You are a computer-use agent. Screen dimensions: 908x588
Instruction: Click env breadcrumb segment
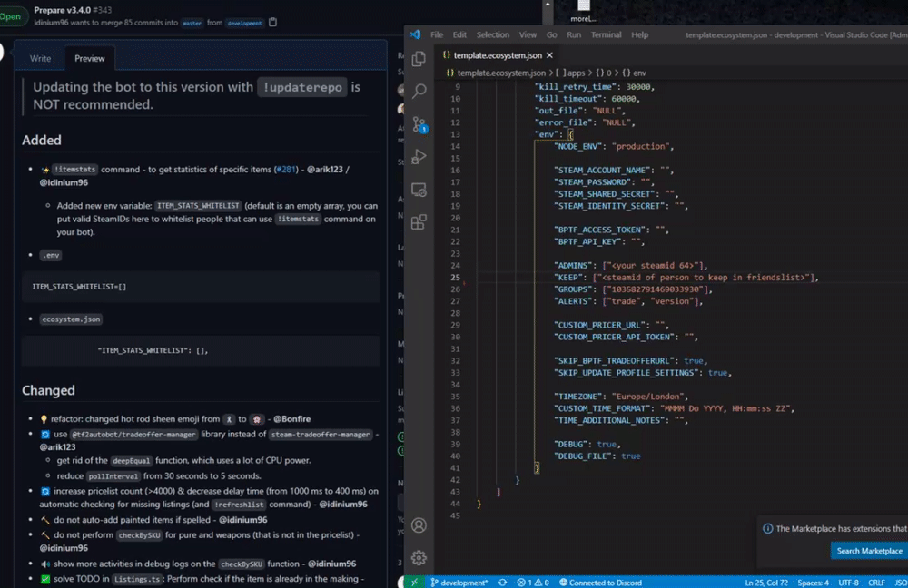(x=634, y=73)
